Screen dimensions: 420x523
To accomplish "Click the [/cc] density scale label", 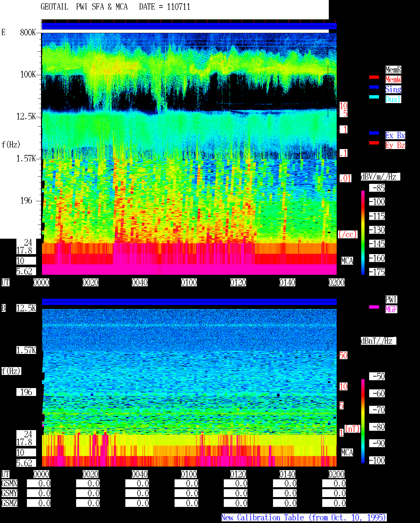I will [347, 234].
